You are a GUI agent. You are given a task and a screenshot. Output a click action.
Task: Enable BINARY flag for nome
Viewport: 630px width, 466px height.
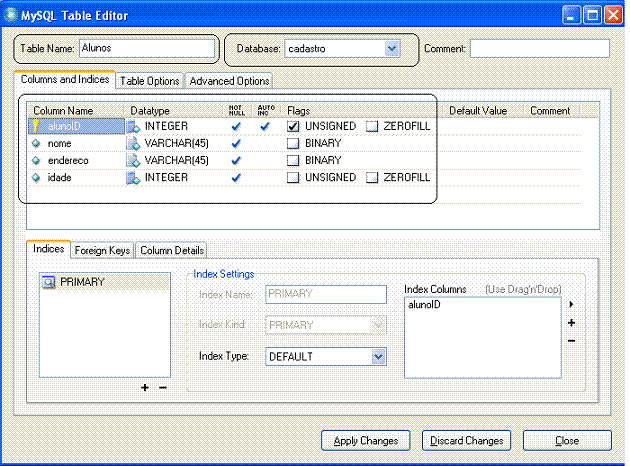(293, 143)
